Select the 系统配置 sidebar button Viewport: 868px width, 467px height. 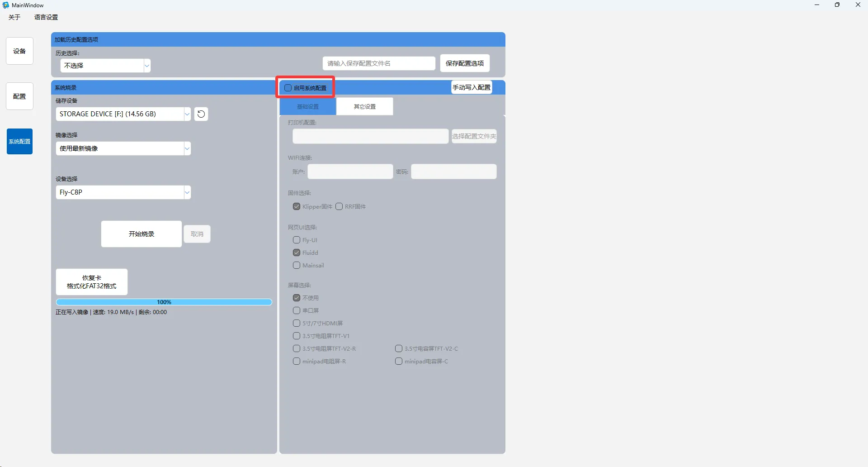tap(19, 142)
